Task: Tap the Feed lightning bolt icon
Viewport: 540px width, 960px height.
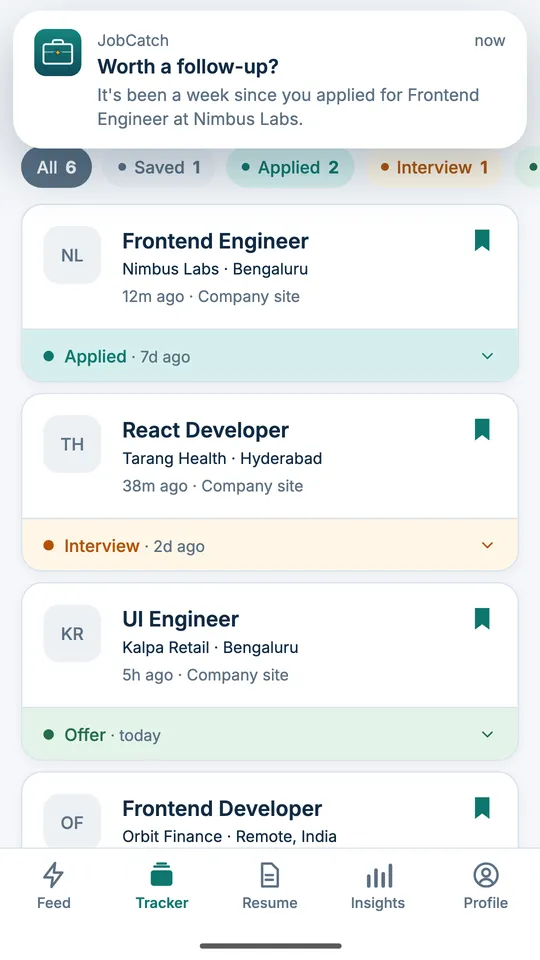Action: point(53,876)
